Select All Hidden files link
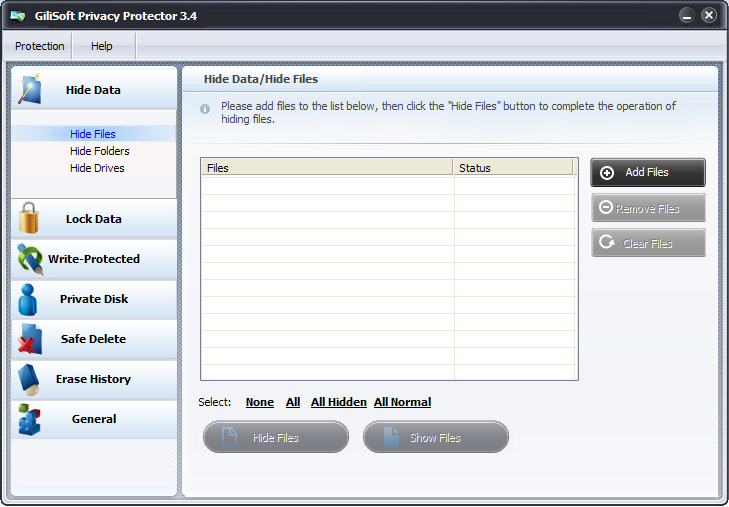729x507 pixels. pyautogui.click(x=338, y=402)
